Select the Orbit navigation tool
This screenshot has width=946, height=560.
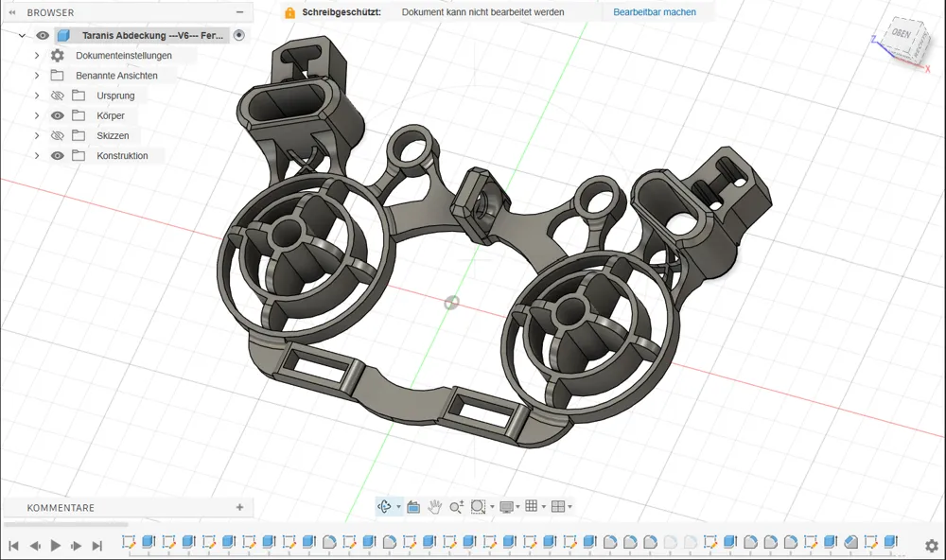pyautogui.click(x=384, y=506)
